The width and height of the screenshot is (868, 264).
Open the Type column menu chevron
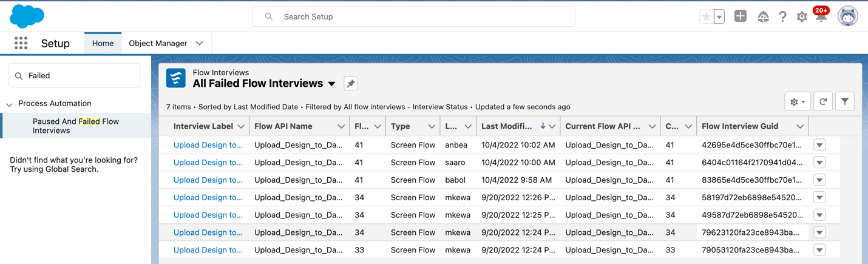432,126
